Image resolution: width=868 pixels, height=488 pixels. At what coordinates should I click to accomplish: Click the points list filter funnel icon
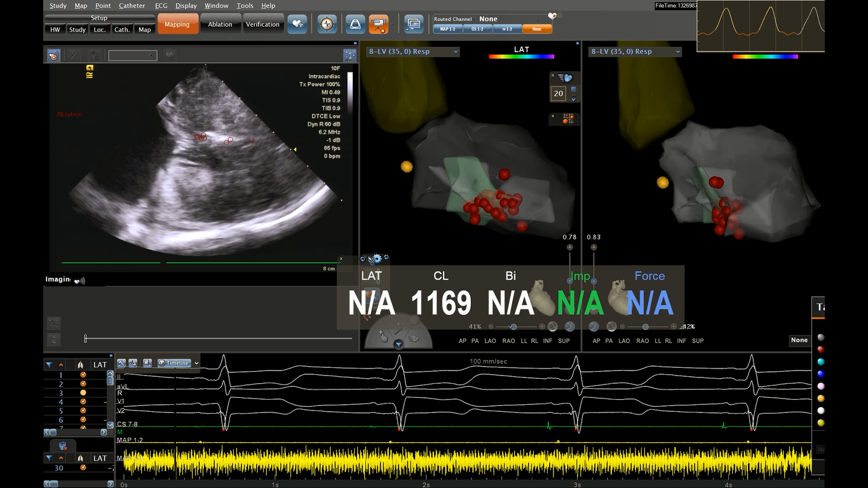[49, 365]
